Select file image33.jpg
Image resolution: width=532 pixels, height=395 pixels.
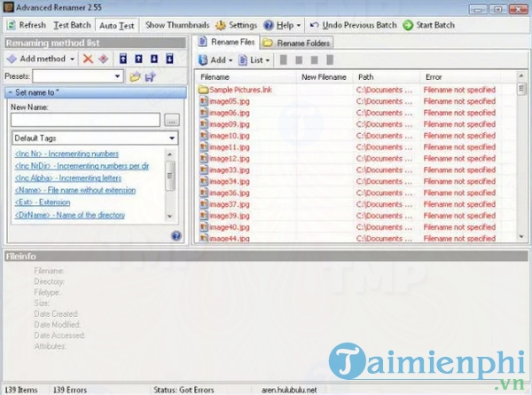[356, 170]
